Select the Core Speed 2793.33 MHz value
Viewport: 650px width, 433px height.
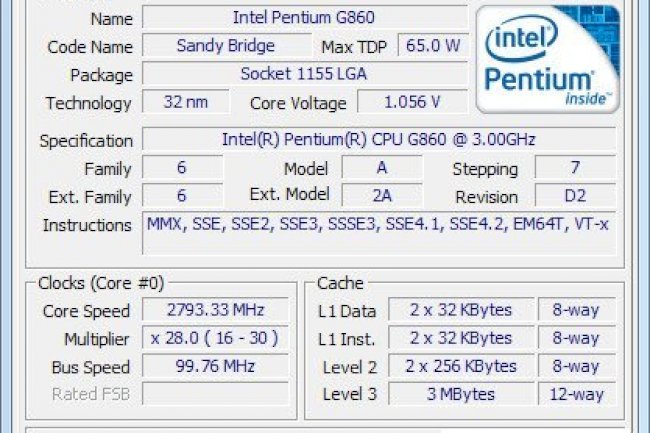pyautogui.click(x=216, y=311)
